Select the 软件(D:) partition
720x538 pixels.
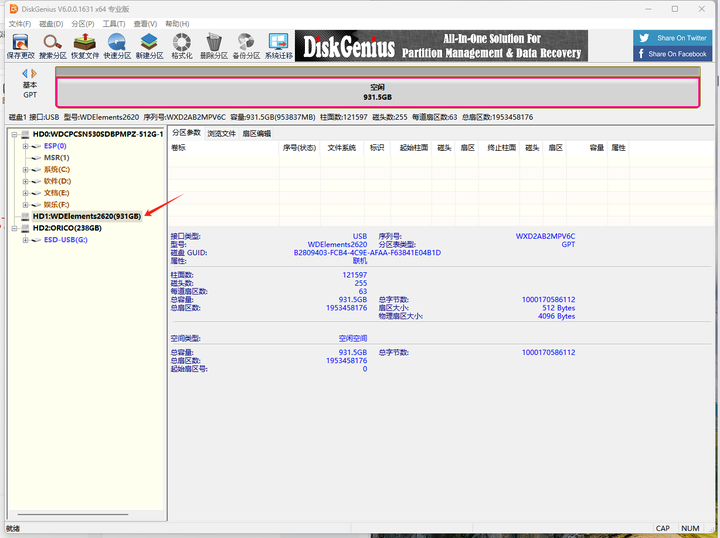tap(57, 181)
